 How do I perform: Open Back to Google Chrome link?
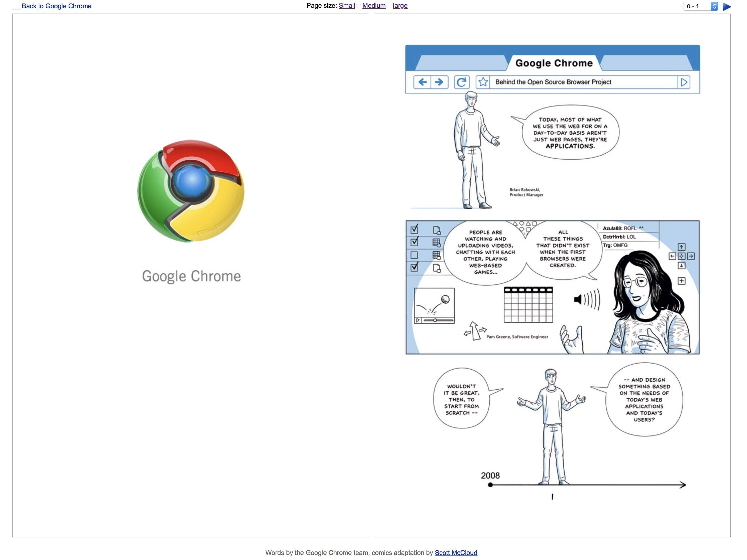[57, 6]
